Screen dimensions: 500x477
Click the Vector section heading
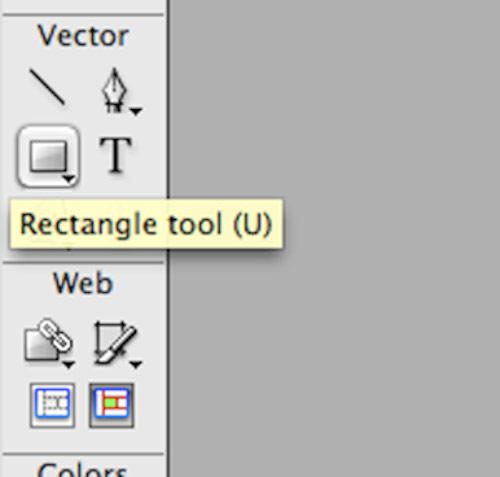[83, 36]
